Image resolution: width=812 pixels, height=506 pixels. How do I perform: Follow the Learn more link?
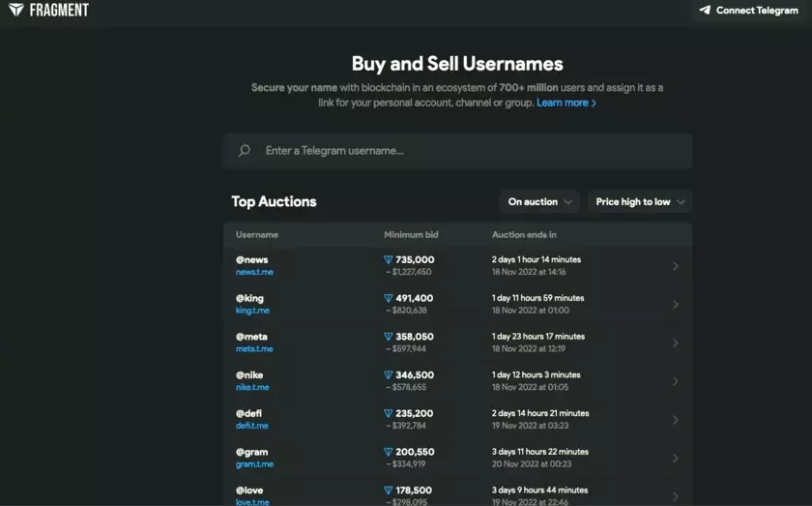click(x=566, y=103)
